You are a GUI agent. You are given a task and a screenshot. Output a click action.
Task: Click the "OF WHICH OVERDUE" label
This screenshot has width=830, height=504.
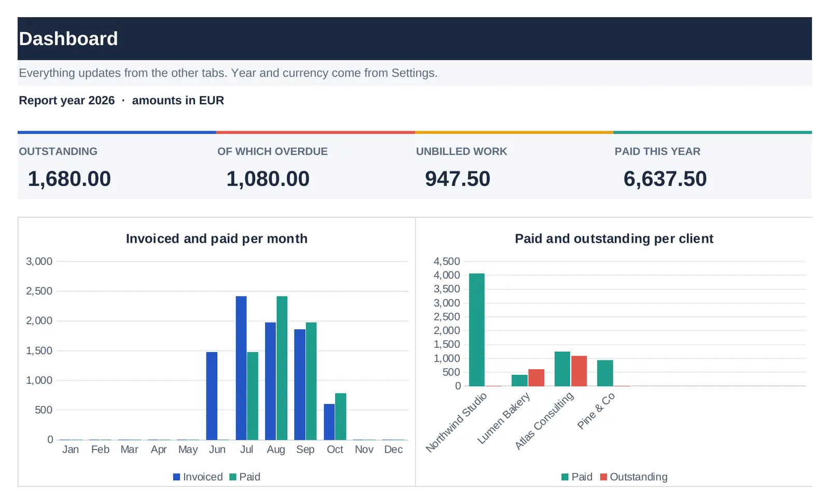[x=272, y=151]
